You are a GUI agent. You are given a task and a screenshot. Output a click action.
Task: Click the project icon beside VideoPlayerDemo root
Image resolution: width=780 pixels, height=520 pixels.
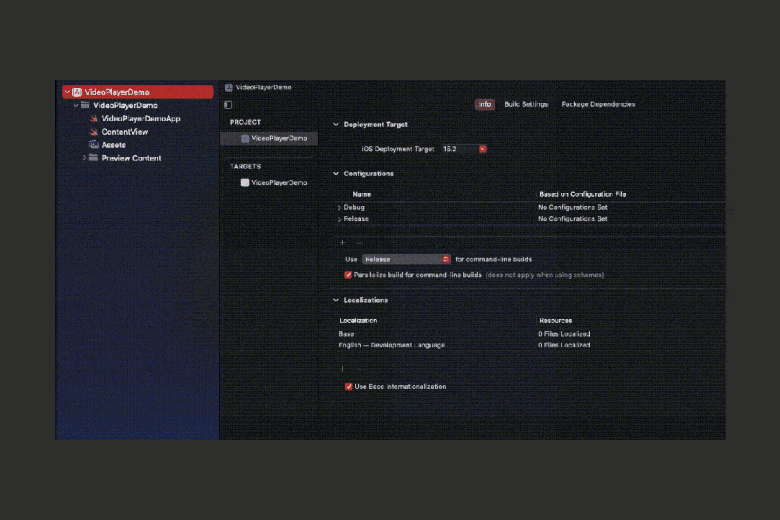[77, 92]
